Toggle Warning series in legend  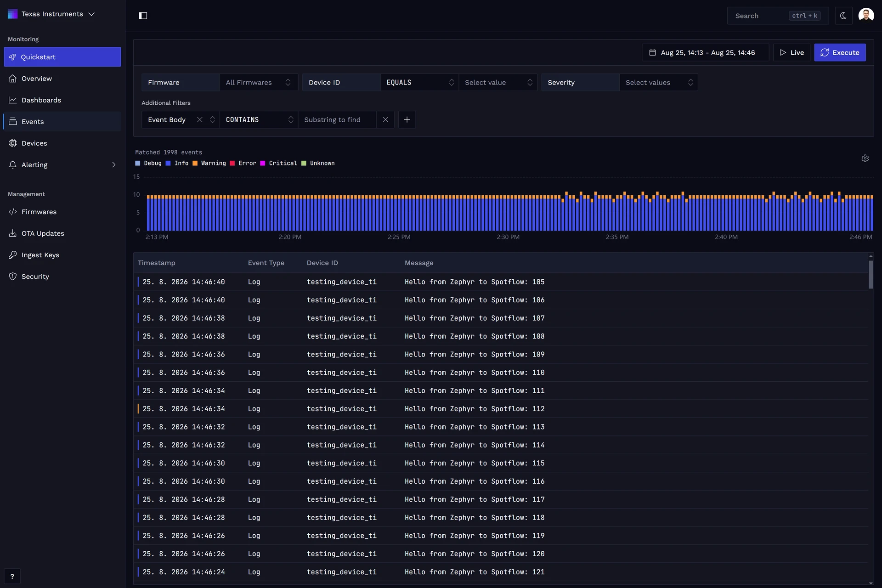(209, 164)
